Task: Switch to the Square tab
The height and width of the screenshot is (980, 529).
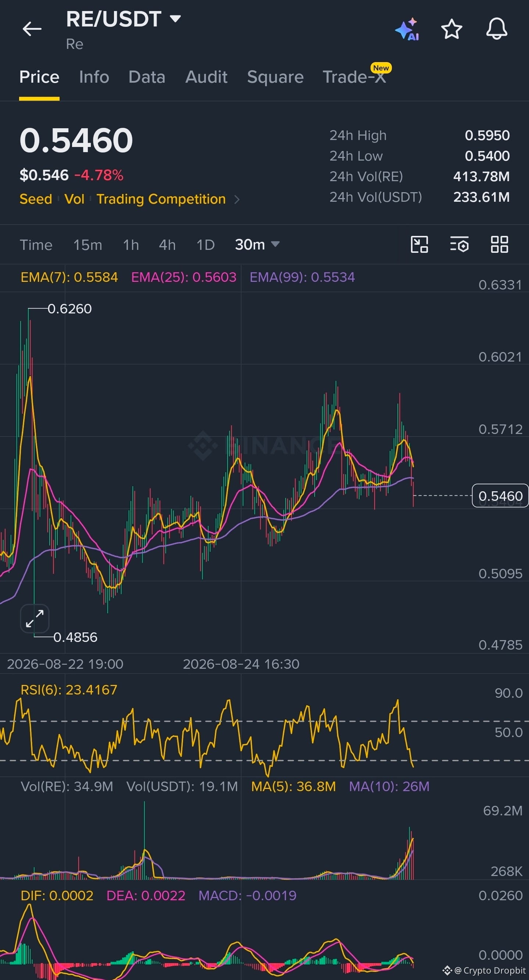Action: (x=275, y=77)
